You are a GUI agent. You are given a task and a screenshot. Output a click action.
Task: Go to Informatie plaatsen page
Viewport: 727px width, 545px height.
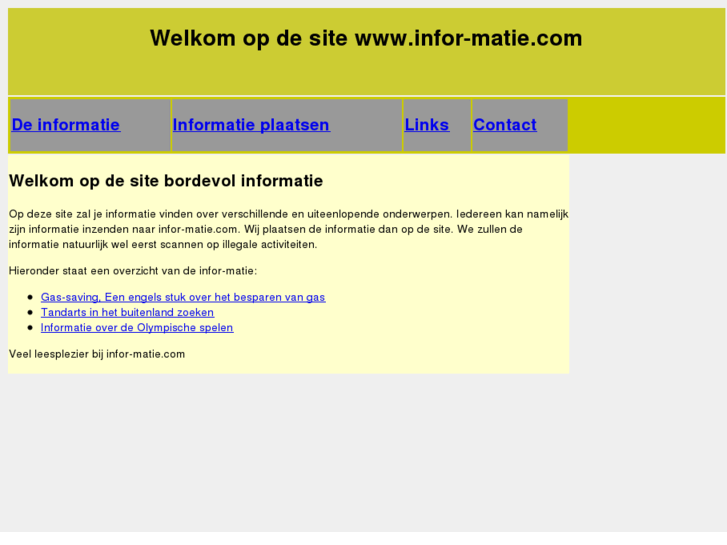pos(251,125)
